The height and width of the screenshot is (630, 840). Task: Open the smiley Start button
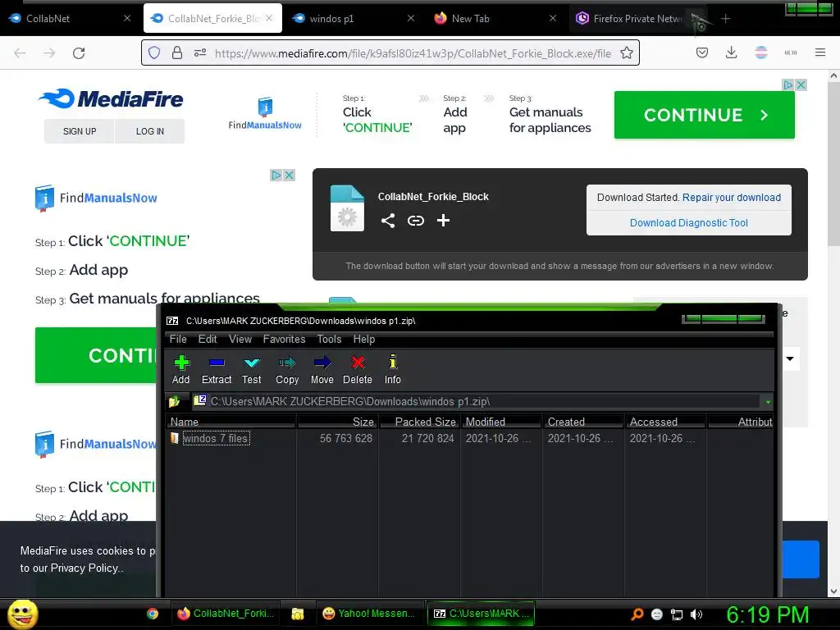22,614
